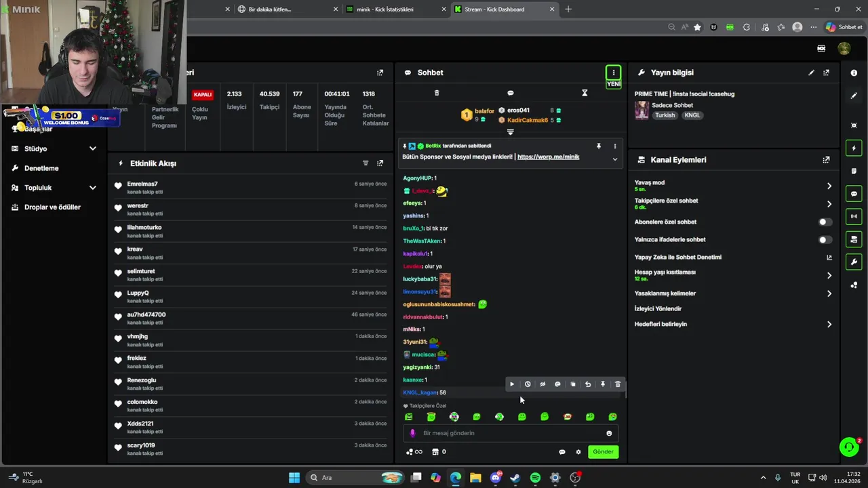
Task: Click the speech bubble icon under Sohbet header
Action: click(x=511, y=93)
